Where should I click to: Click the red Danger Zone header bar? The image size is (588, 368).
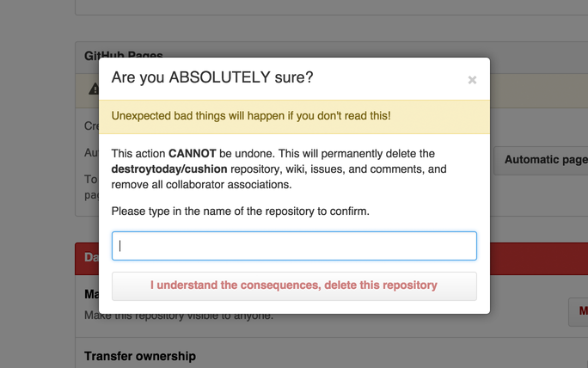pos(87,259)
